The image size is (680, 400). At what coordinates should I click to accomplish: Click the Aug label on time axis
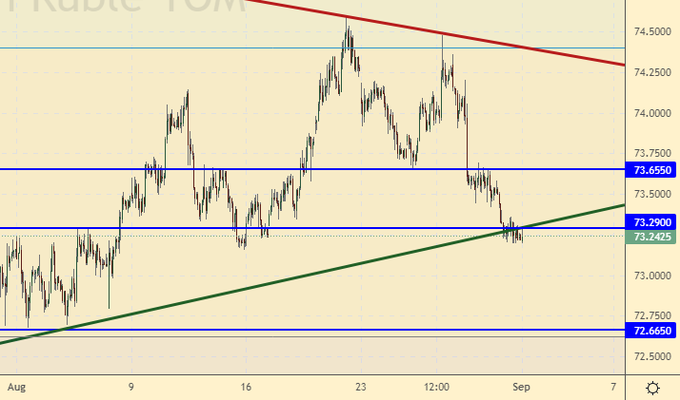click(x=13, y=384)
